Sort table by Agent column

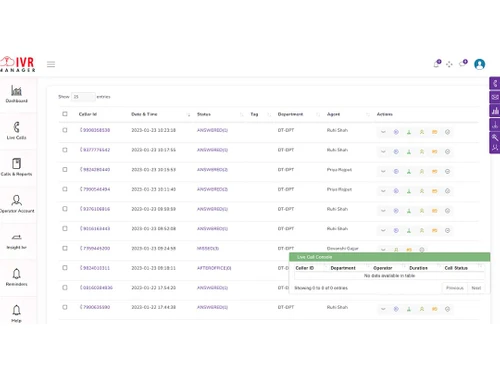pyautogui.click(x=333, y=114)
